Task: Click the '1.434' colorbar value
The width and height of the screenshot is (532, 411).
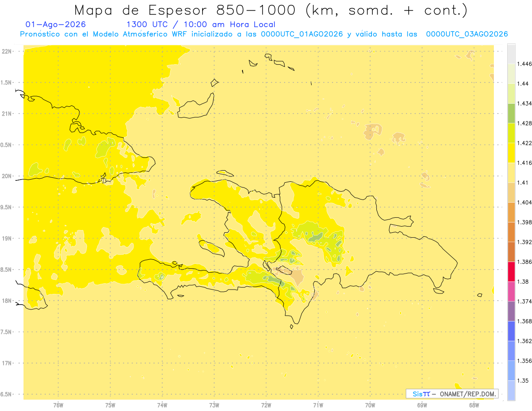Action: 524,103
